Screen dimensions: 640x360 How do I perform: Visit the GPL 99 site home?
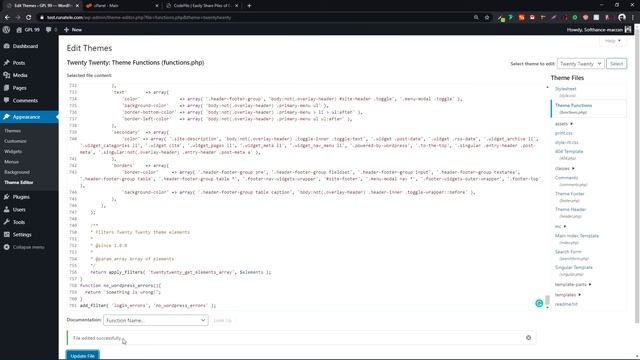coord(28,29)
